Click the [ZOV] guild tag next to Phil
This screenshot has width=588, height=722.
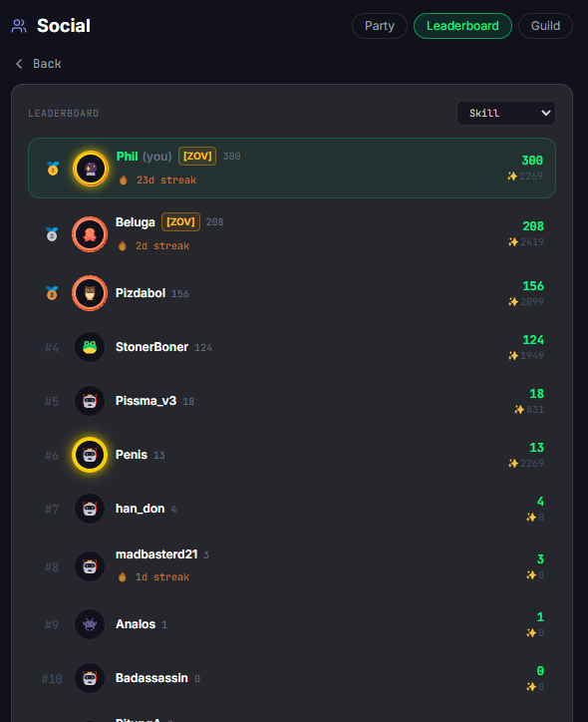point(197,157)
